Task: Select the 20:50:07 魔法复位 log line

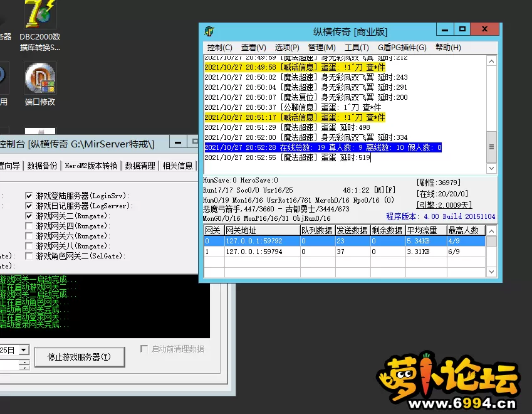Action: click(306, 97)
